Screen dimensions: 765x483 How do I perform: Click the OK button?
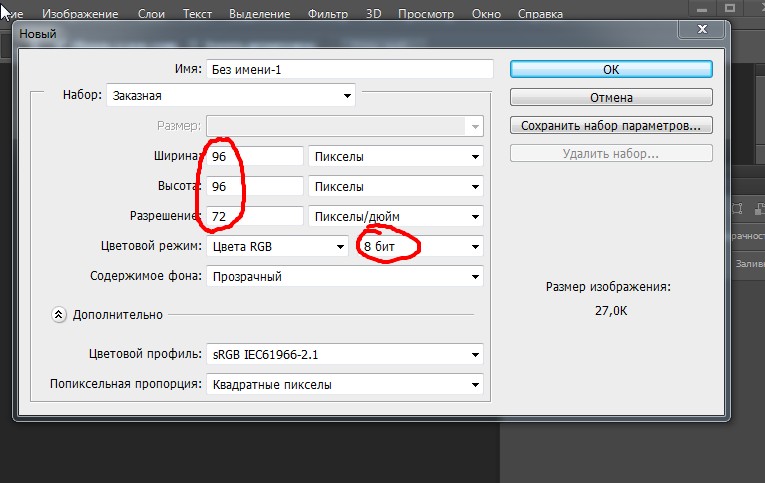610,69
